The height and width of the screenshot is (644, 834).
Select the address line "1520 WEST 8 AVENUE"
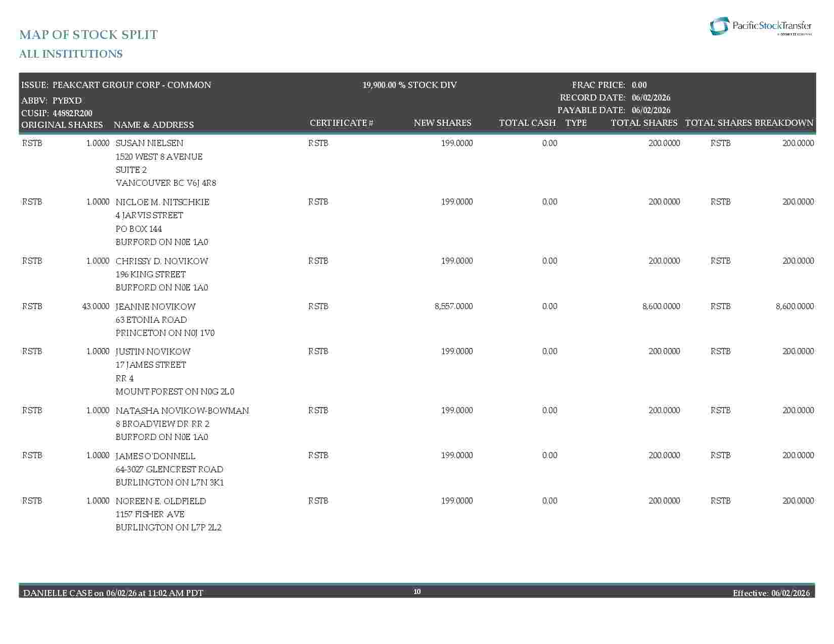pyautogui.click(x=159, y=157)
